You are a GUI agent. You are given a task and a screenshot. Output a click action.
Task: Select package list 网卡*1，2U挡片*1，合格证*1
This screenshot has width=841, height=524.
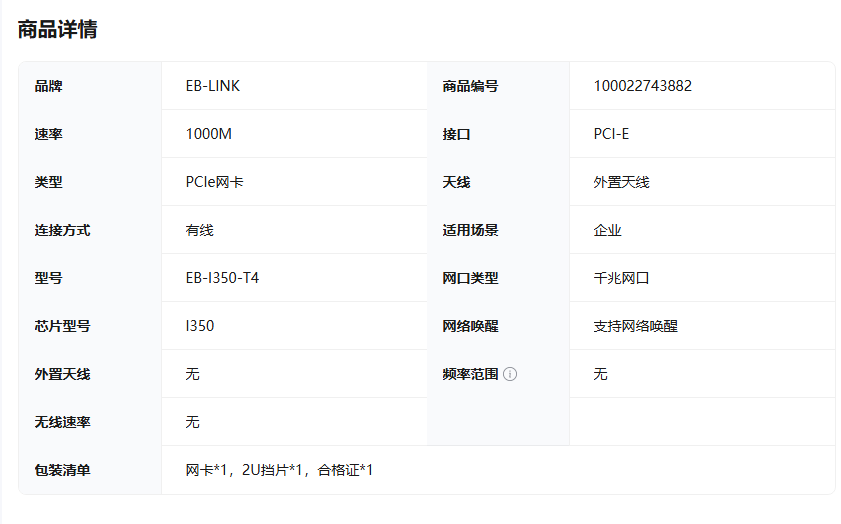(279, 470)
